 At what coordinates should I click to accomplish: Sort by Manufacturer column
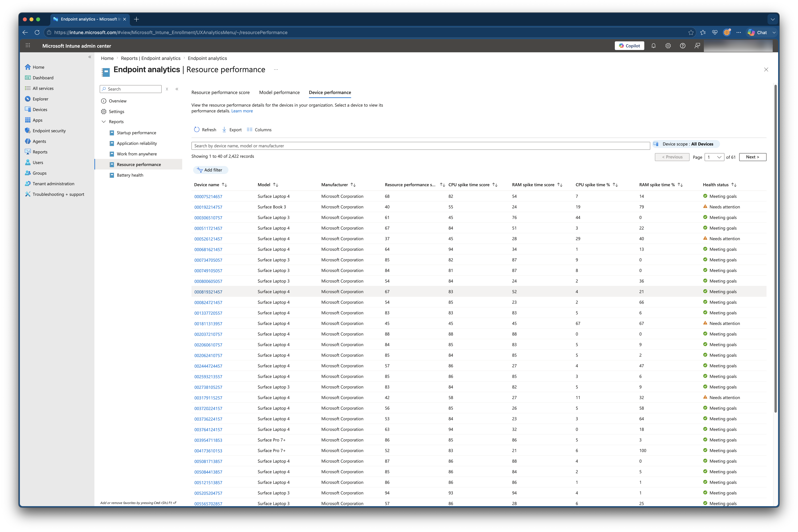click(338, 185)
